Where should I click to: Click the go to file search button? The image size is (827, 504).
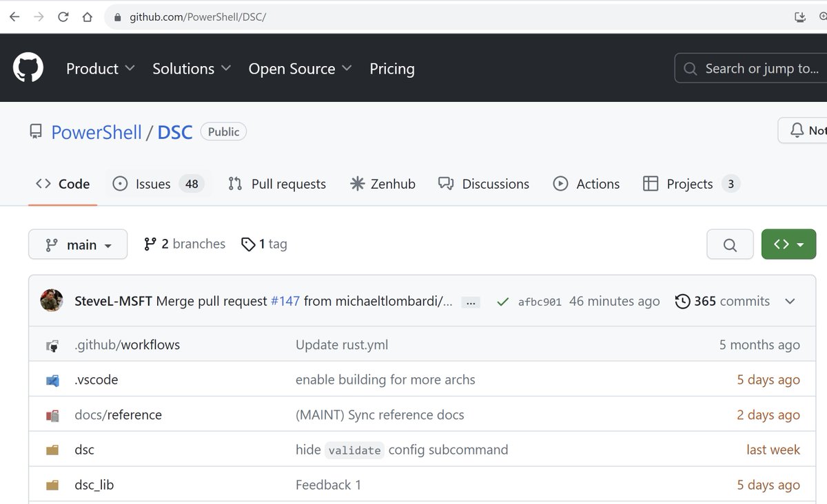pyautogui.click(x=730, y=244)
